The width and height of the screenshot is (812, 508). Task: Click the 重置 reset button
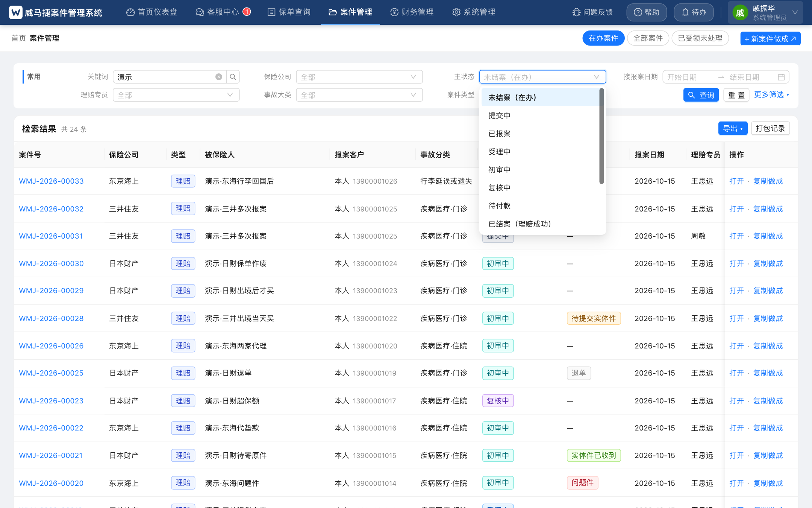tap(736, 95)
